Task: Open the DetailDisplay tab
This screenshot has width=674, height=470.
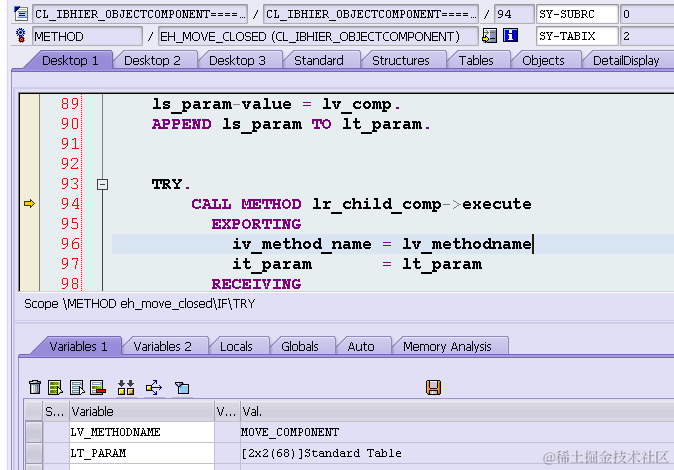Action: (x=626, y=61)
